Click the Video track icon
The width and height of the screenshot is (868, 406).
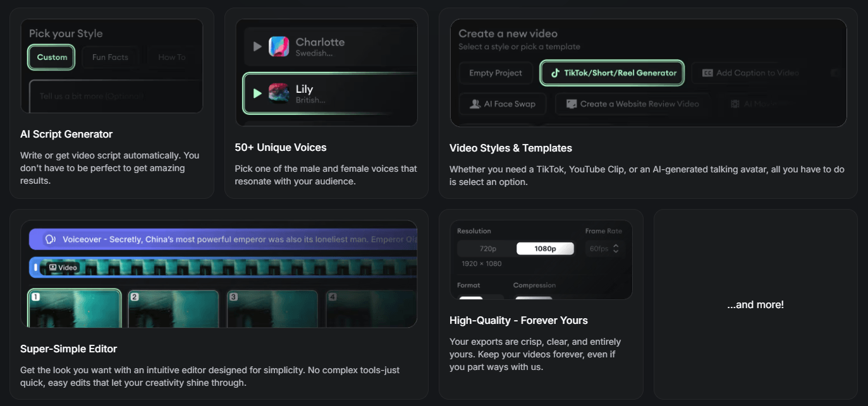[52, 268]
